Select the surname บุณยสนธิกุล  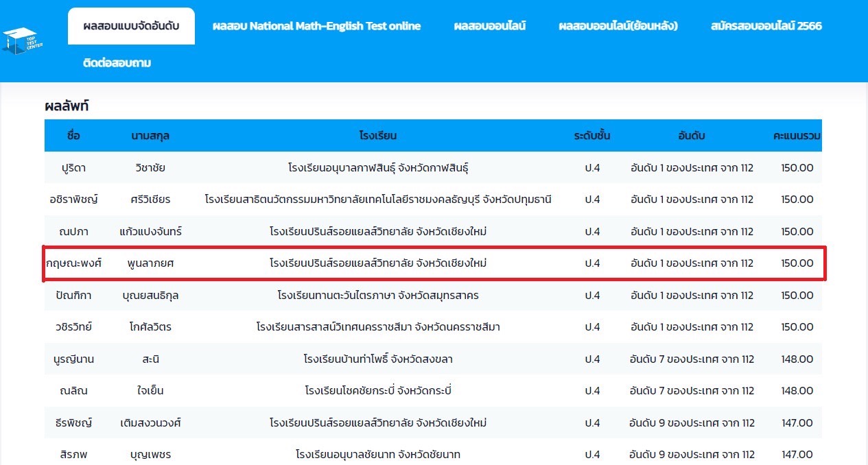click(150, 295)
